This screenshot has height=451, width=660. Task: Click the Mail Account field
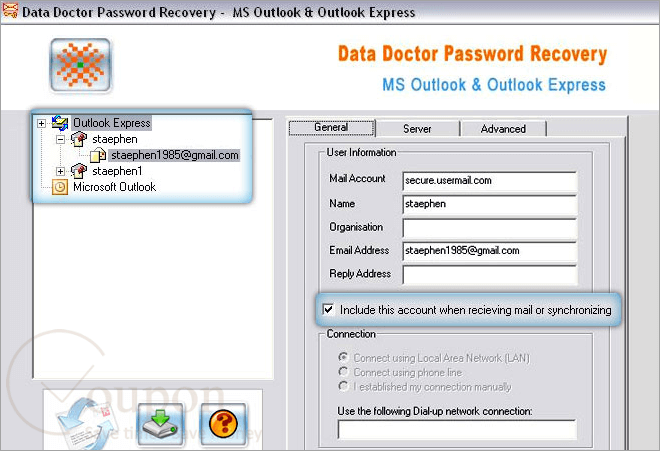490,181
